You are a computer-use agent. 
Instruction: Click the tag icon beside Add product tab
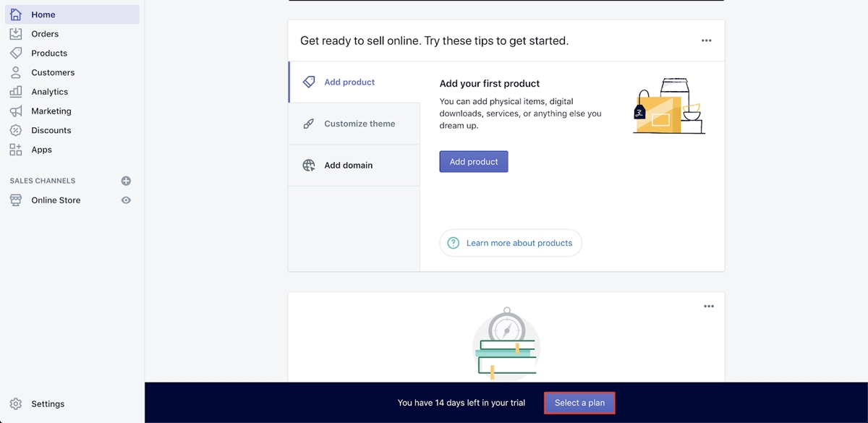309,82
